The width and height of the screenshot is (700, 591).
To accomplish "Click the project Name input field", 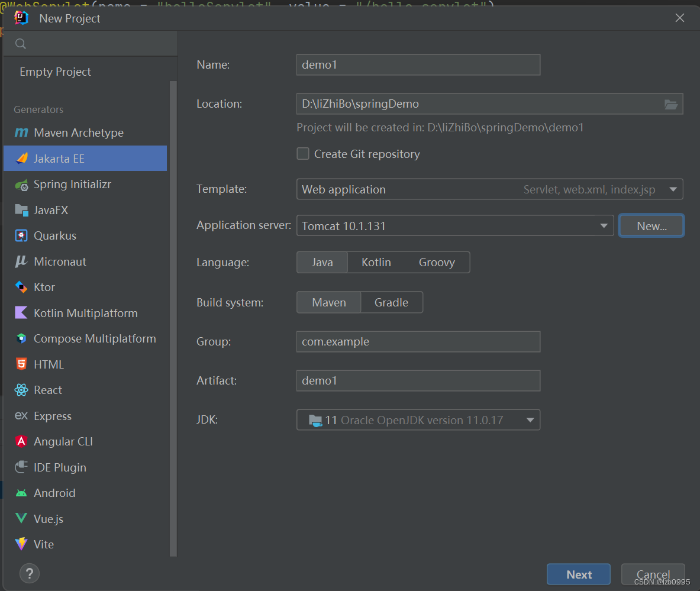I will [x=418, y=64].
